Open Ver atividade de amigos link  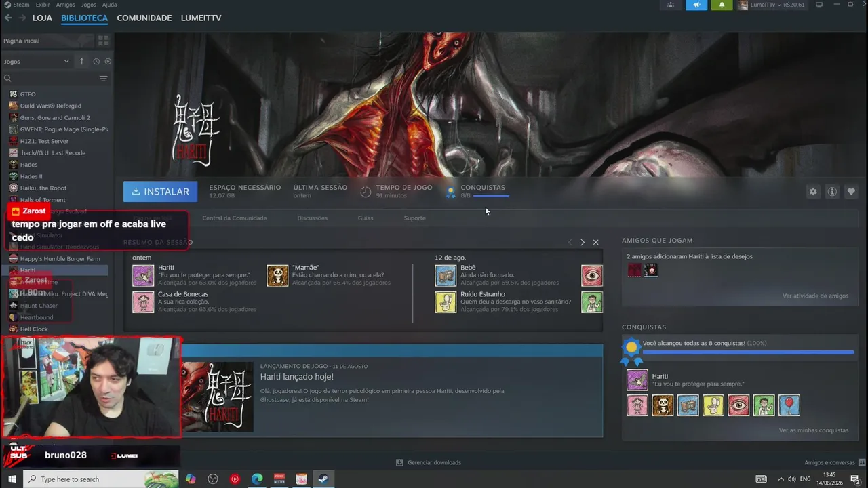point(815,296)
